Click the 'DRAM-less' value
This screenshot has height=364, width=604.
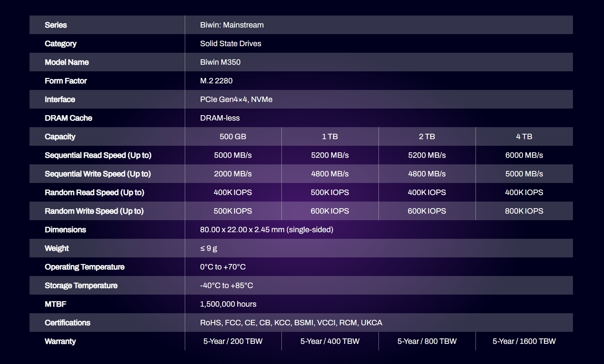220,118
